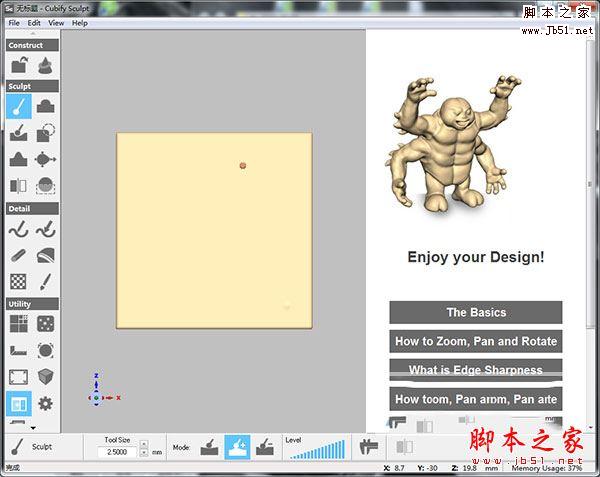Click the frame bounds Utility icon
The height and width of the screenshot is (477, 600).
click(x=19, y=377)
